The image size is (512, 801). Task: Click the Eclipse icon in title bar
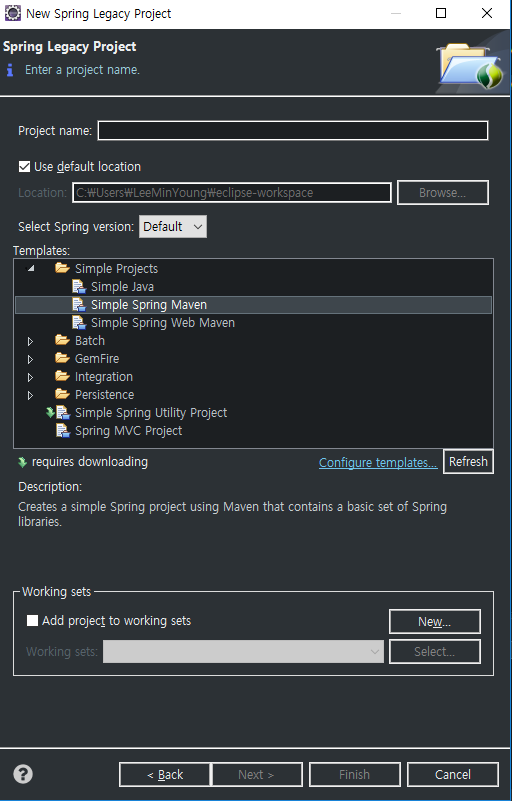[x=12, y=13]
